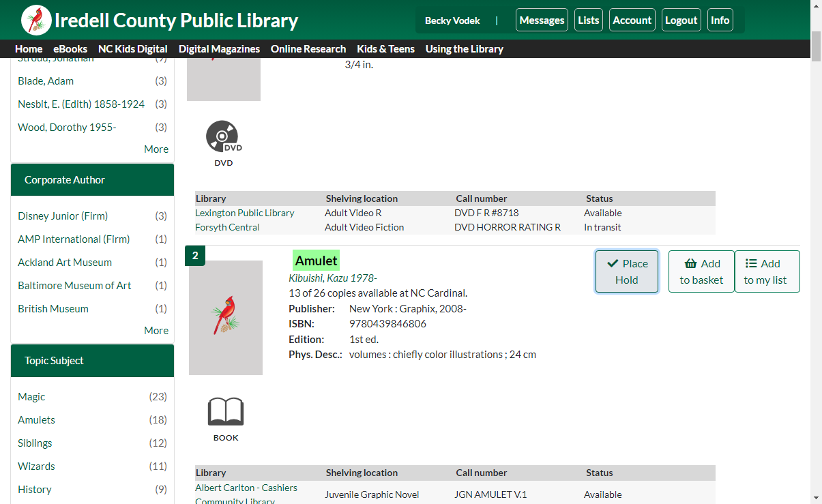Screen dimensions: 822x504
Task: Open Using the Library menu item
Action: coord(465,49)
